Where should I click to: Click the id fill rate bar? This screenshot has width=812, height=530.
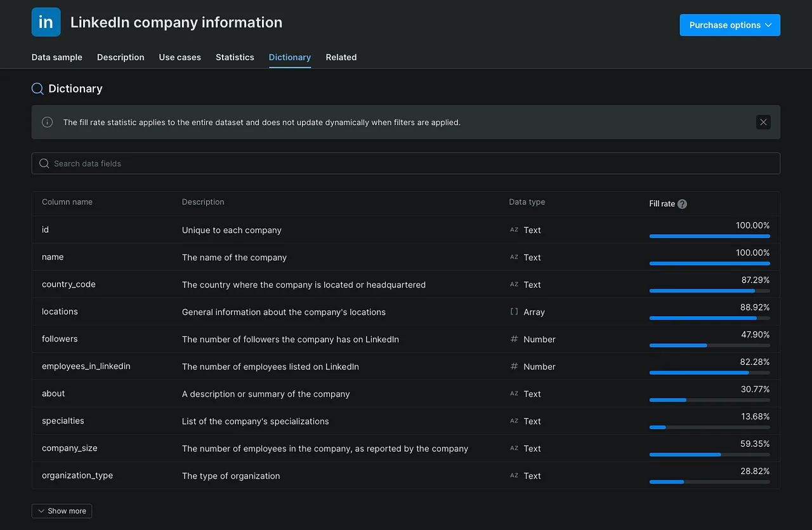click(x=710, y=236)
